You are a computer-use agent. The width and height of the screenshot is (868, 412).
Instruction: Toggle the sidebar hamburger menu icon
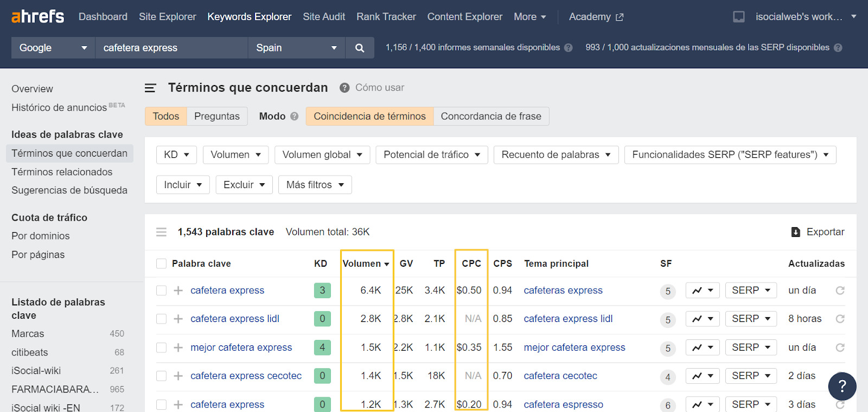coord(150,88)
